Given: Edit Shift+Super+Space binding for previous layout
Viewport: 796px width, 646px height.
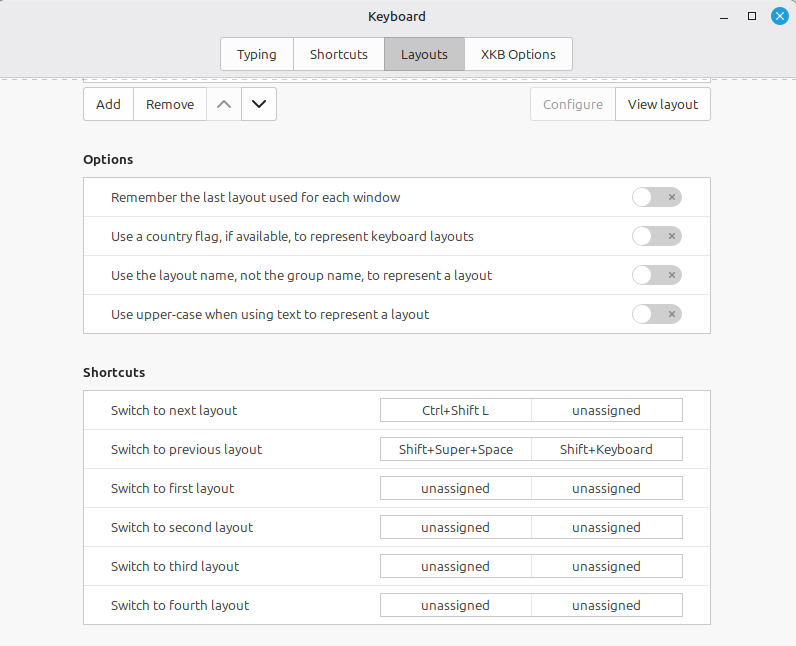Looking at the screenshot, I should pos(456,449).
